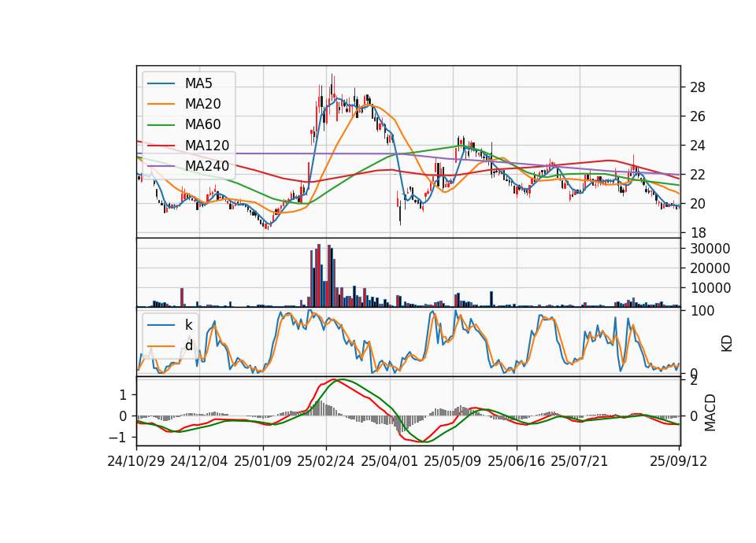Screen dimensions: 756x543
Task: Click the MA120 legend label
Action: click(x=207, y=145)
